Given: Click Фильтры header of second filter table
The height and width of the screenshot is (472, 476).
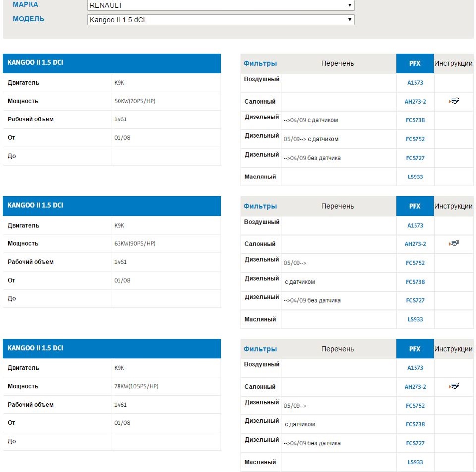Looking at the screenshot, I should [260, 206].
